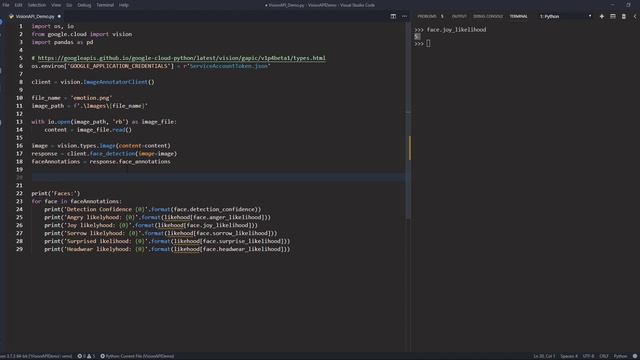Click 'ImageAnnotatorClient' in line 8
This screenshot has width=640, height=360.
116,82
